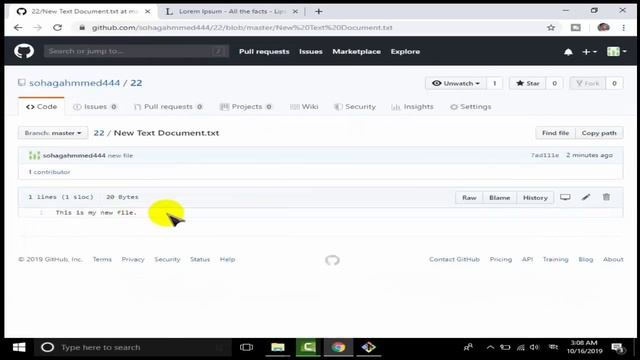
Task: Expand the Branch: master selector
Action: [x=53, y=133]
